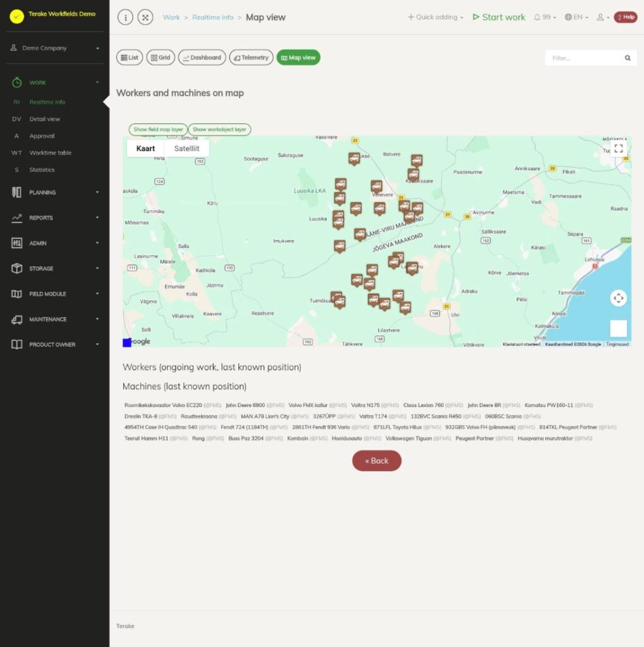Viewport: 644px width, 647px height.
Task: Select the Kaart map type
Action: [x=145, y=148]
